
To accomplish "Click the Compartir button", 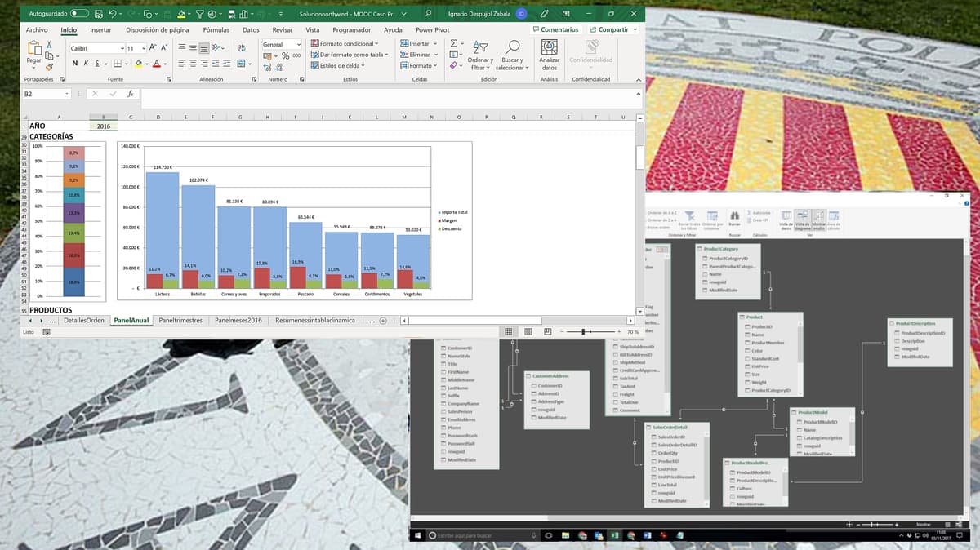I will (x=612, y=29).
